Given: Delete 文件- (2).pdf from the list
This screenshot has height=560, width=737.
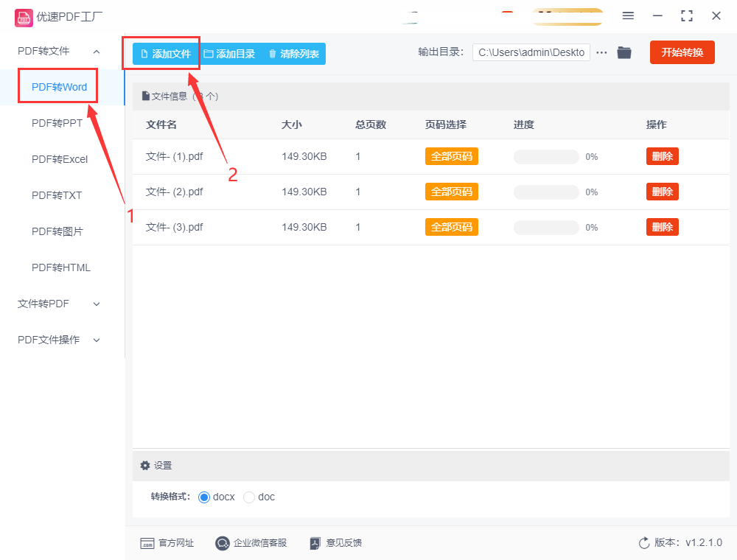Looking at the screenshot, I should [663, 192].
